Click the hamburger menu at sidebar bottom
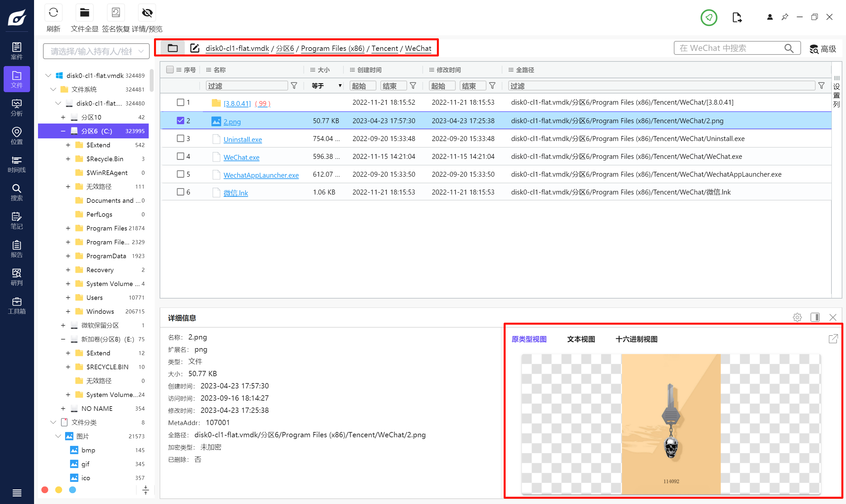Screen dimensions: 846x504 coord(17,492)
